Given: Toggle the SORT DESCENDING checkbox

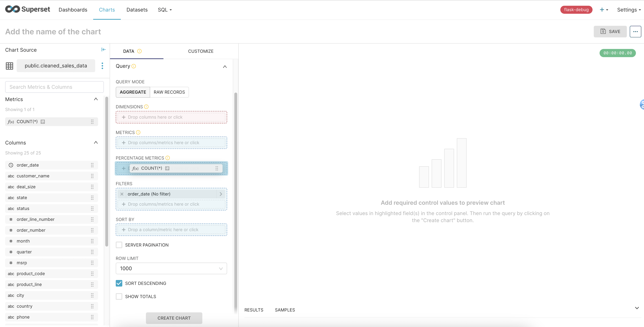Looking at the screenshot, I should point(119,283).
